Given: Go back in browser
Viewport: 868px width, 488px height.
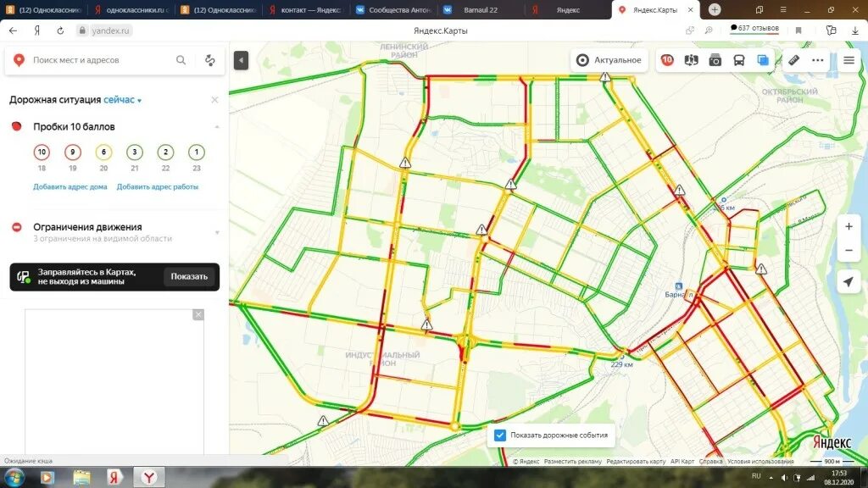Looking at the screenshot, I should click(x=14, y=31).
